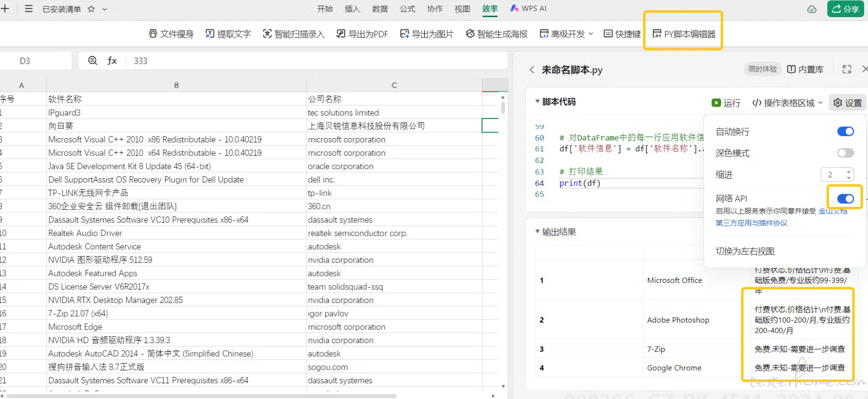
Task: Go back from 未命名脚本.py panel
Action: tap(532, 70)
